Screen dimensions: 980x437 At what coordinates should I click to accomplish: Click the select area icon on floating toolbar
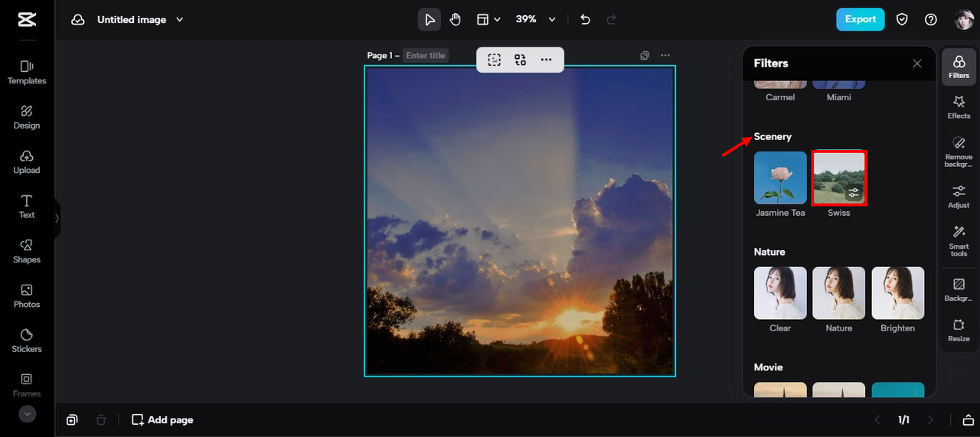(495, 60)
